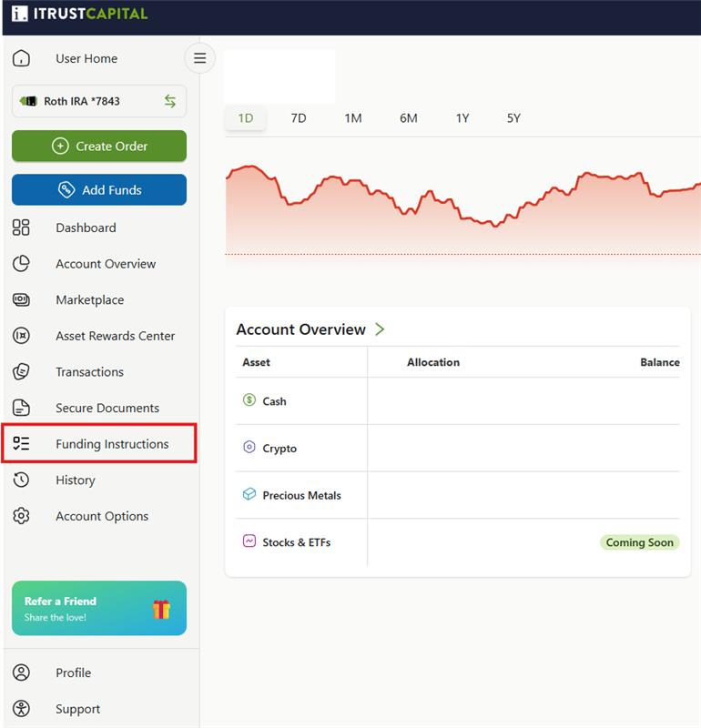The image size is (701, 728).
Task: Click the Balance column header
Action: coord(660,362)
